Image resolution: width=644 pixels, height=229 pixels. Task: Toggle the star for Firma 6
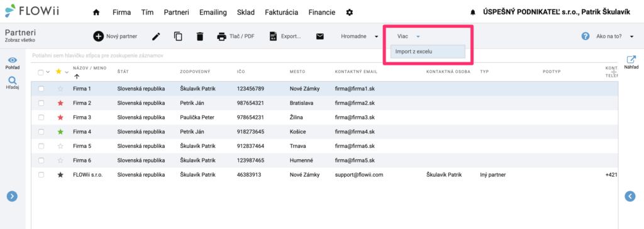(61, 160)
